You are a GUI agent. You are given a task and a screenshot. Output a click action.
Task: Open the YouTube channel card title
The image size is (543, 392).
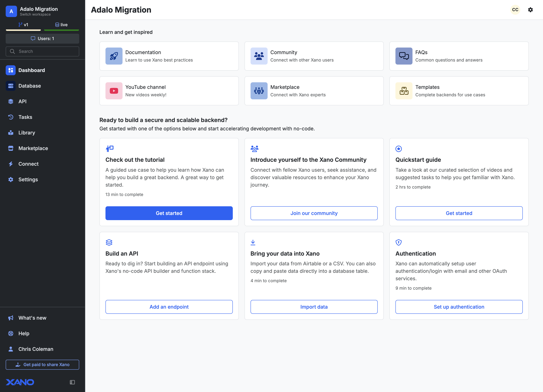[146, 87]
